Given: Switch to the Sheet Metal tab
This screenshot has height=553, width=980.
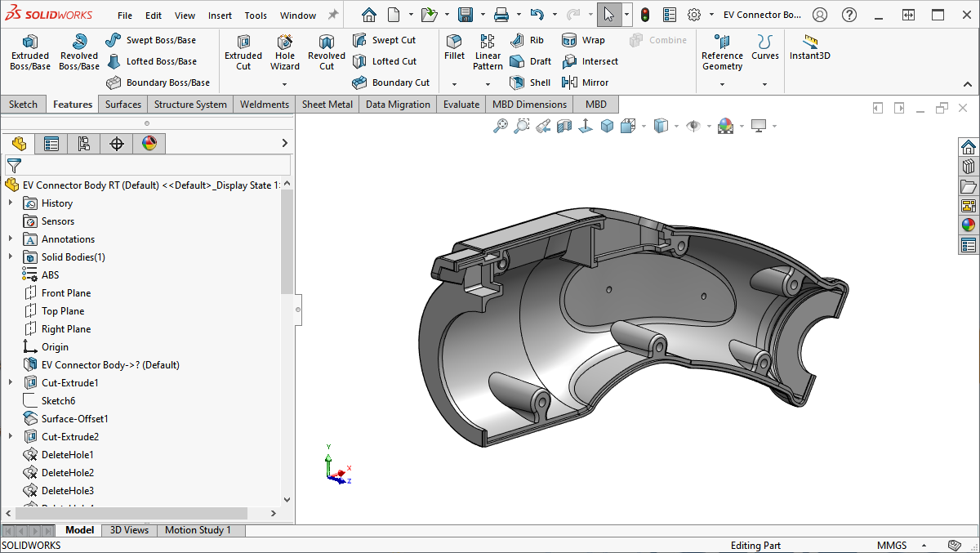Looking at the screenshot, I should [x=327, y=104].
